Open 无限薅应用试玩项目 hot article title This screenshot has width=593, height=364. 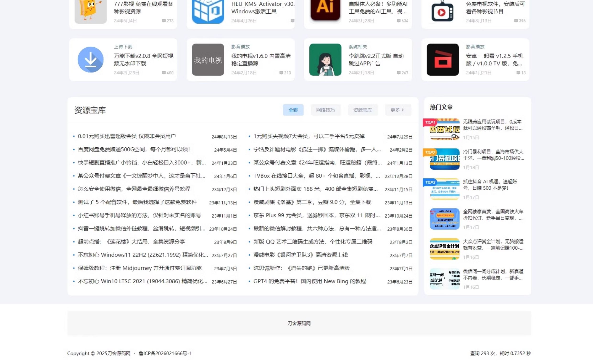coord(493,125)
